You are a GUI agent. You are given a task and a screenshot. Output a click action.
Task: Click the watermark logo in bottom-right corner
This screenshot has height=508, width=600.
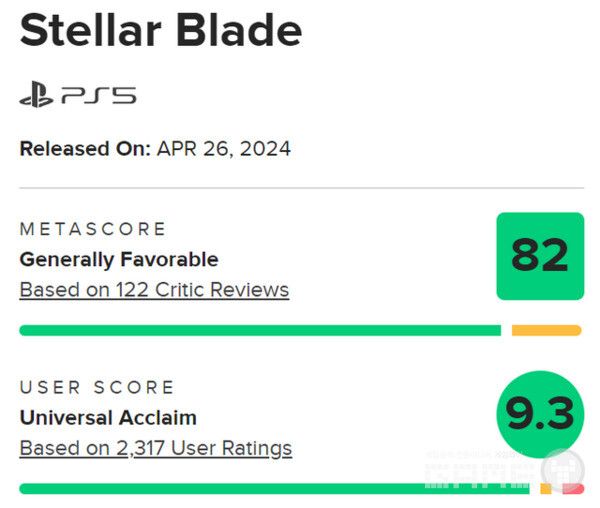[563, 470]
